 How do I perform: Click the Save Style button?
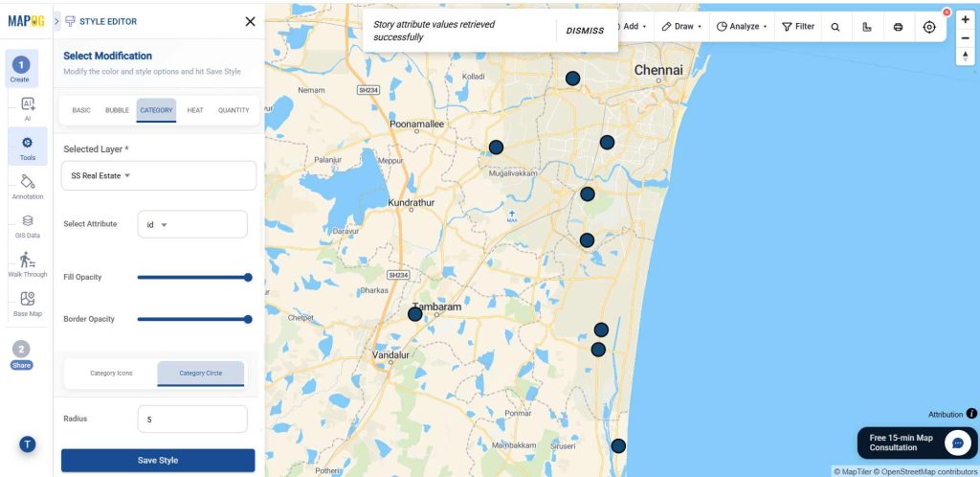click(x=158, y=460)
